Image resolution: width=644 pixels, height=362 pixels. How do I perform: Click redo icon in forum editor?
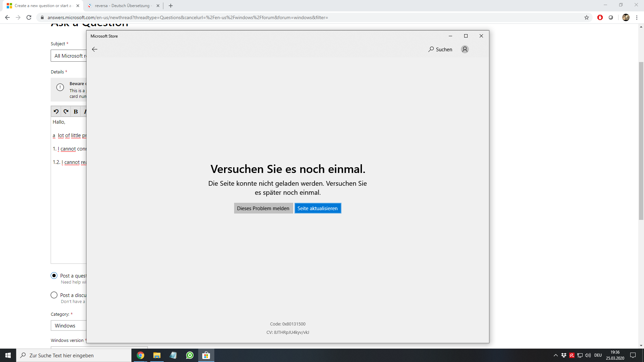(66, 112)
